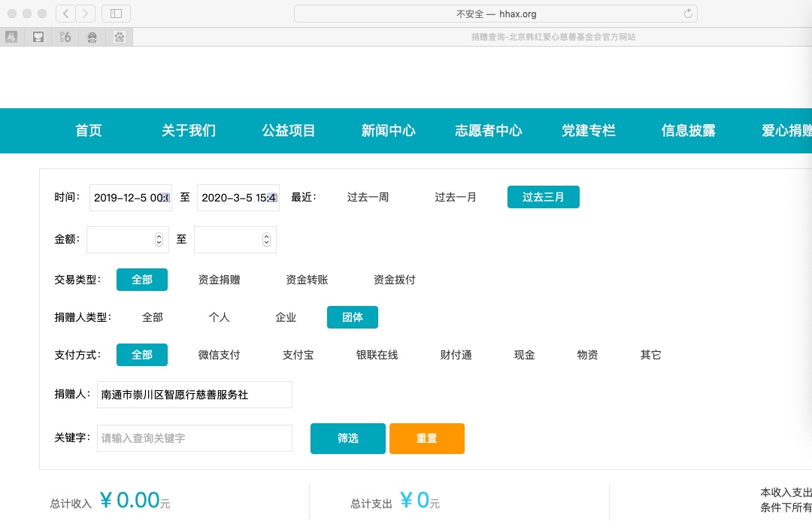The width and height of the screenshot is (812, 530).
Task: Click the 筛选 filter button
Action: tap(347, 438)
